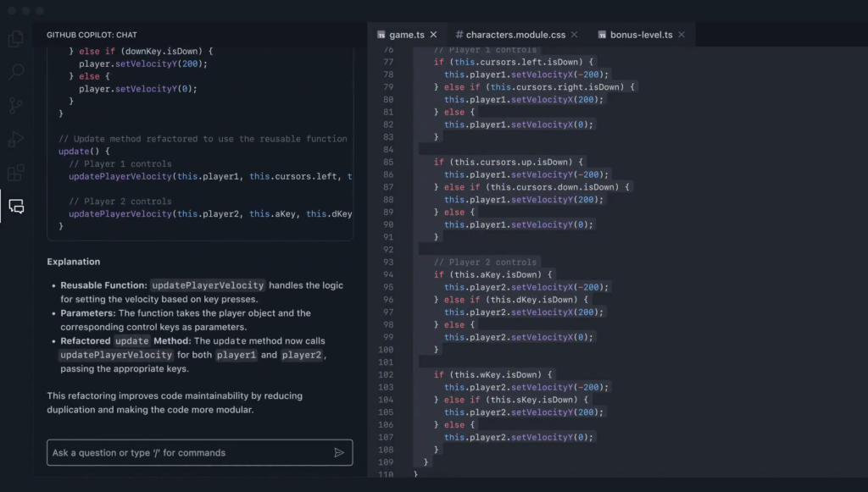Click the TS file icon on bonus-level.ts tab
The image size is (868, 492).
click(602, 35)
